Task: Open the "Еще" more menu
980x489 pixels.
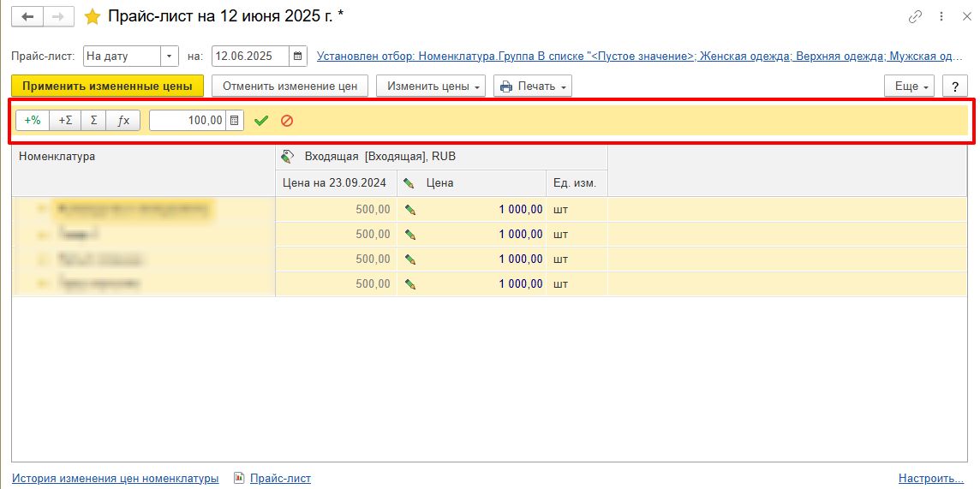Action: 909,86
